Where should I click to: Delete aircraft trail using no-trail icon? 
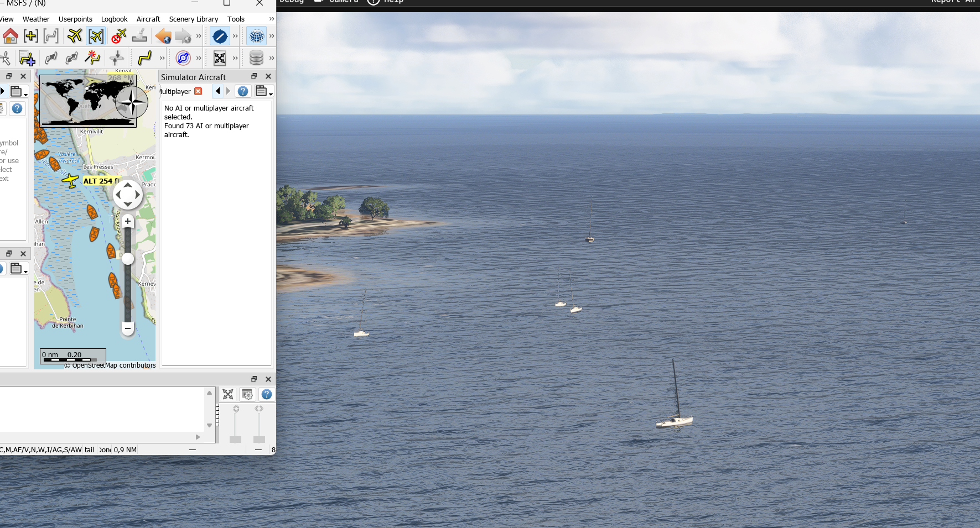pyautogui.click(x=118, y=36)
